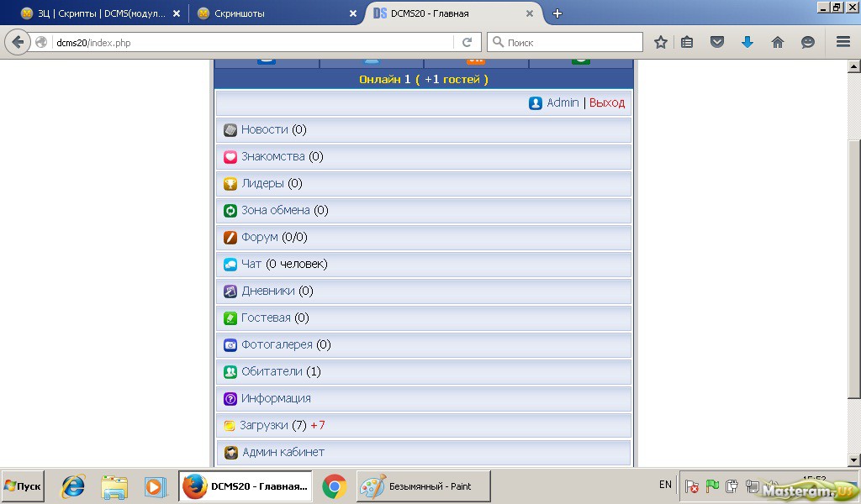Open the downloads arrow icon
The height and width of the screenshot is (504, 861).
coord(747,42)
